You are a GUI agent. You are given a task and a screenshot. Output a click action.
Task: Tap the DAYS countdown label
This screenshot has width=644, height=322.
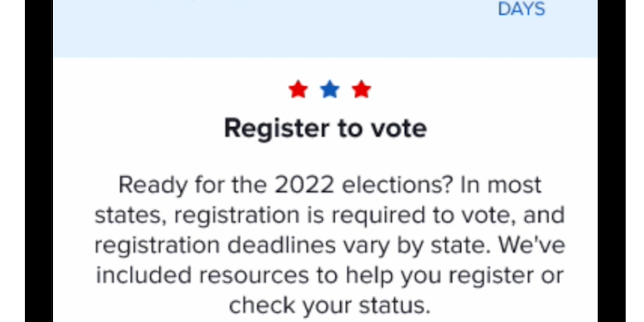pyautogui.click(x=521, y=9)
